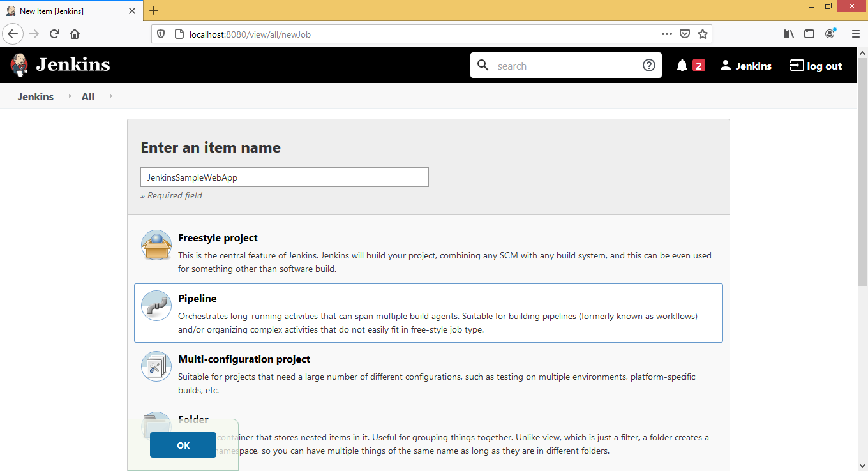Select the Freestyle project icon
The height and width of the screenshot is (471, 868).
(156, 246)
